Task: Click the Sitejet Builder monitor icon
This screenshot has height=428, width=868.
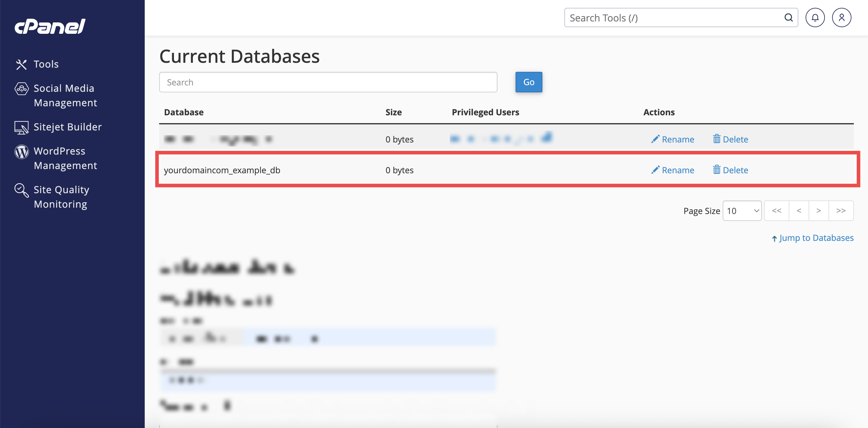Action: click(22, 128)
